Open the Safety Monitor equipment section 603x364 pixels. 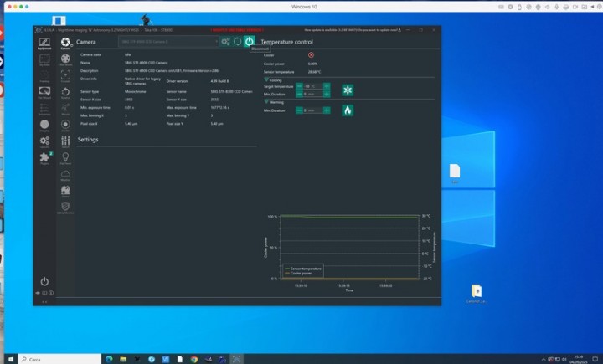click(65, 206)
